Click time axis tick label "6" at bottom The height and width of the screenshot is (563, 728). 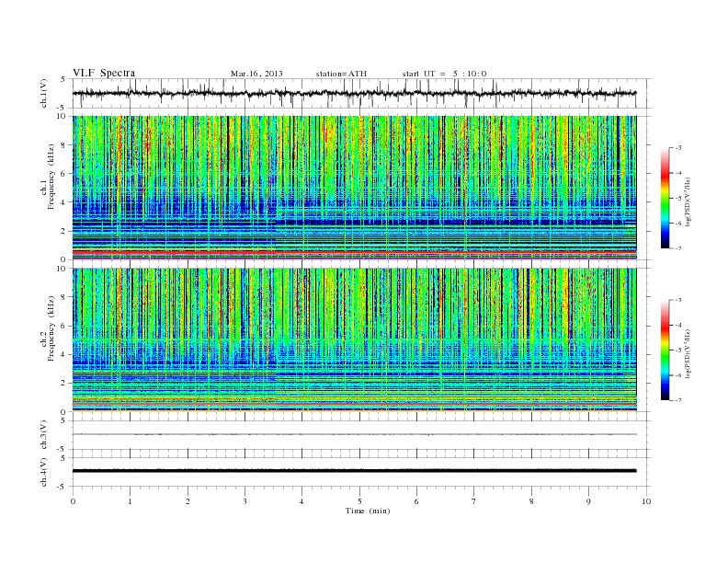pos(416,501)
